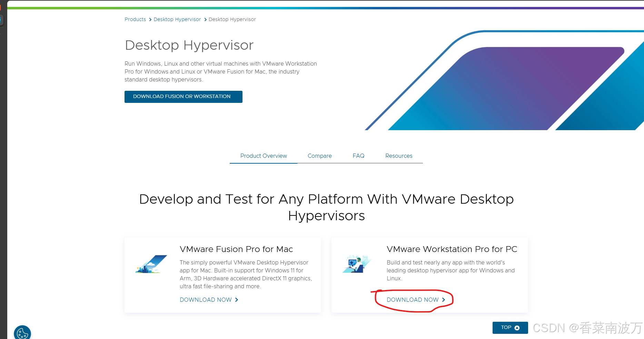Click the Desktop Hypervisor page title

tap(189, 45)
